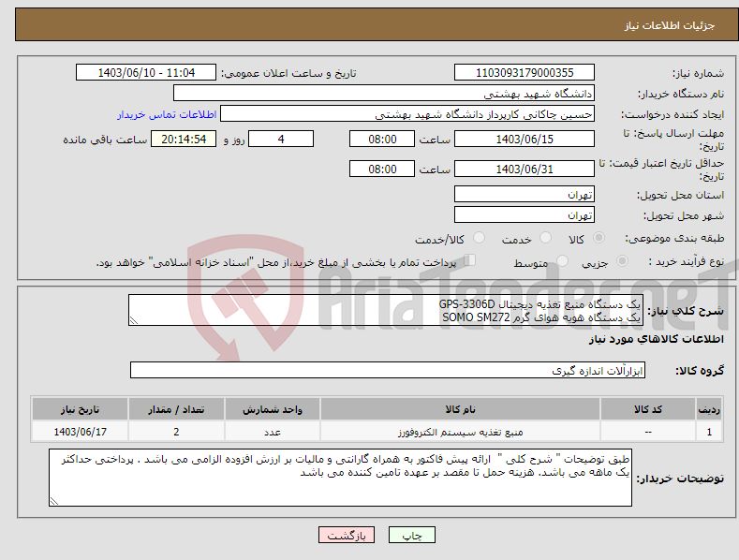Click the ردیف column header
This screenshot has height=560, width=739.
point(709,409)
